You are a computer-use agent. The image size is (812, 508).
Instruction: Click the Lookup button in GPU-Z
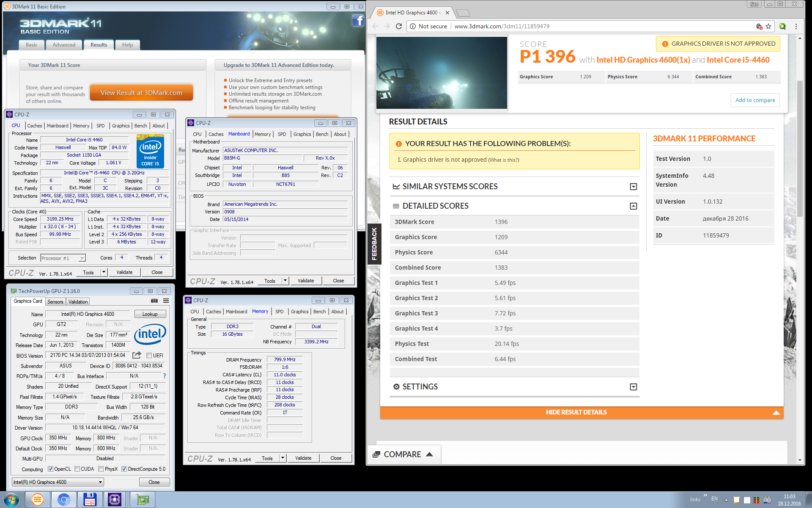pyautogui.click(x=150, y=314)
